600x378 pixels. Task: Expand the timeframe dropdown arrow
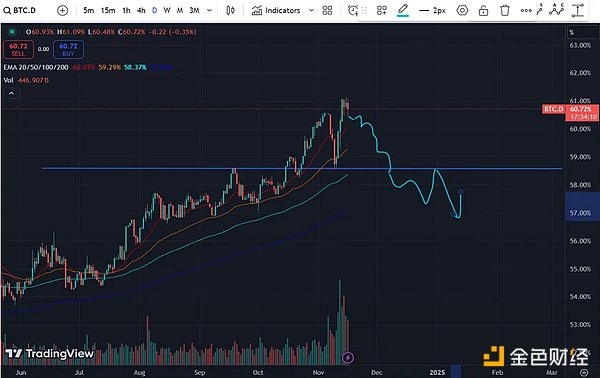[x=209, y=10]
